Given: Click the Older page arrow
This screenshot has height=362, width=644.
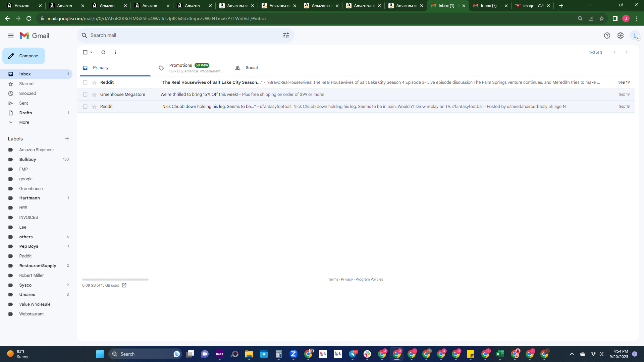Looking at the screenshot, I should [627, 52].
